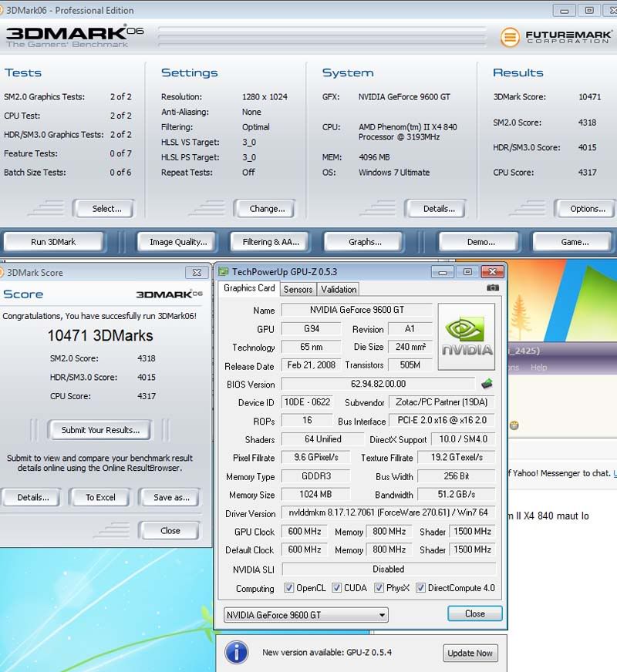
Task: Click the DirectX Support field 10.0 / SM4.0
Action: [463, 438]
